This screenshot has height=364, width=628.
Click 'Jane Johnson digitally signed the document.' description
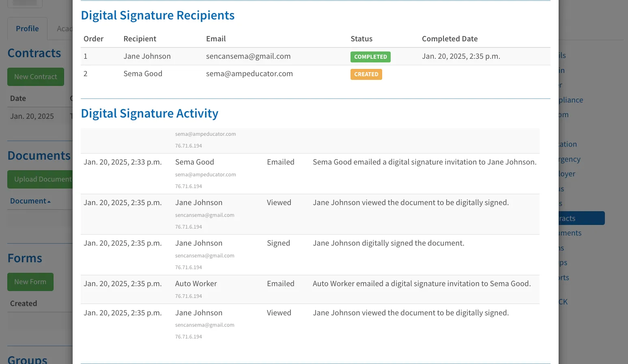tap(389, 243)
